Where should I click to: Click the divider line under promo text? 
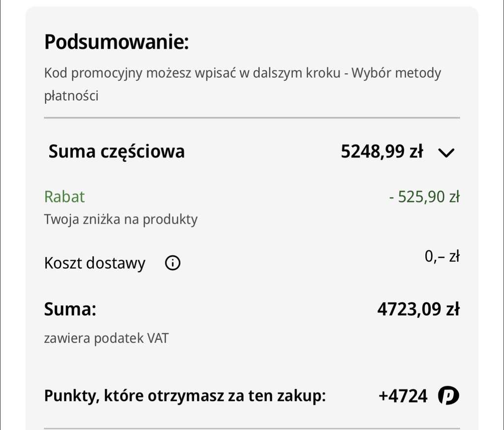[252, 118]
